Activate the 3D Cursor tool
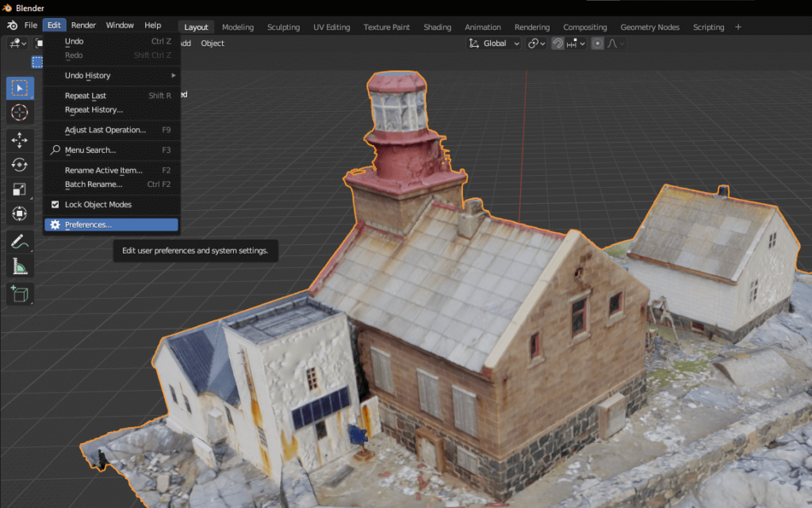The width and height of the screenshot is (812, 508). (19, 113)
